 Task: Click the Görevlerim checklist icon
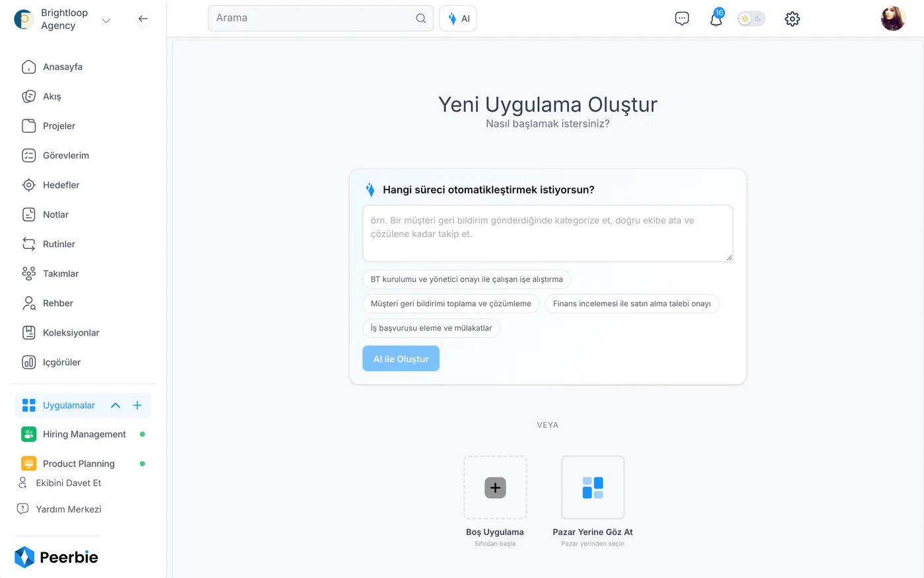point(29,155)
